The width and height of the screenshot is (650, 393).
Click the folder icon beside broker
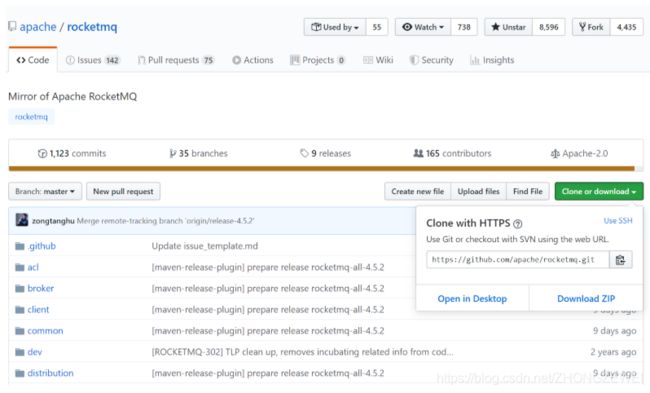pyautogui.click(x=20, y=289)
